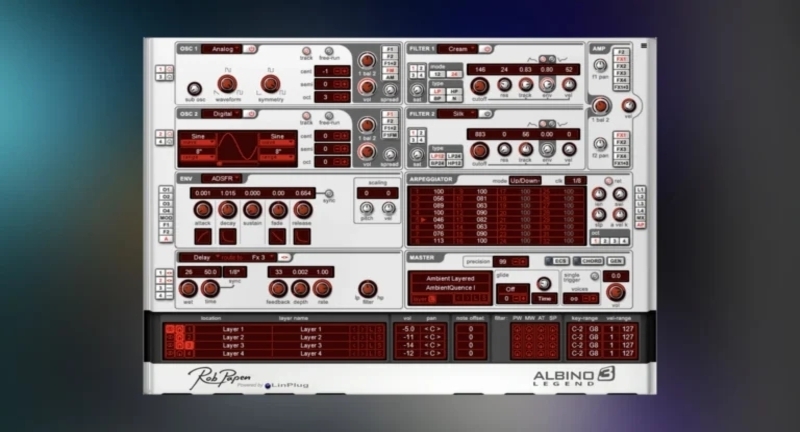Viewport: 800px width, 432px height.
Task: Click the CHORD button in Master
Action: point(588,261)
